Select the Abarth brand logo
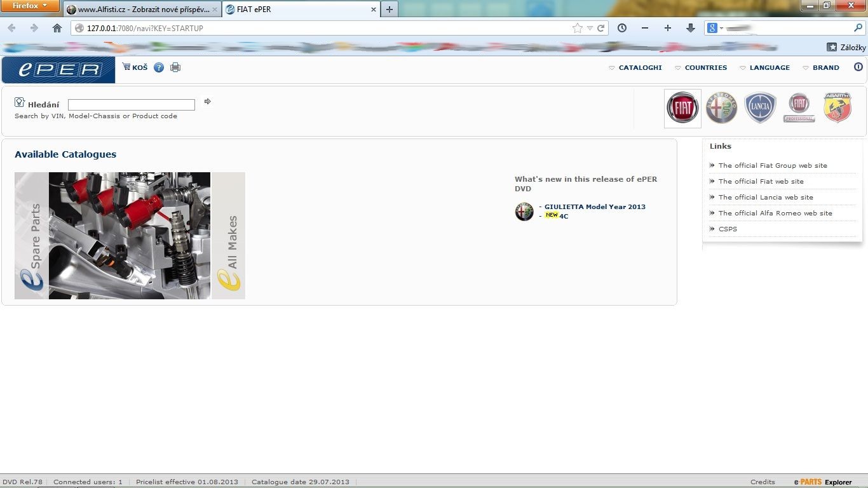The width and height of the screenshot is (868, 488). (837, 108)
